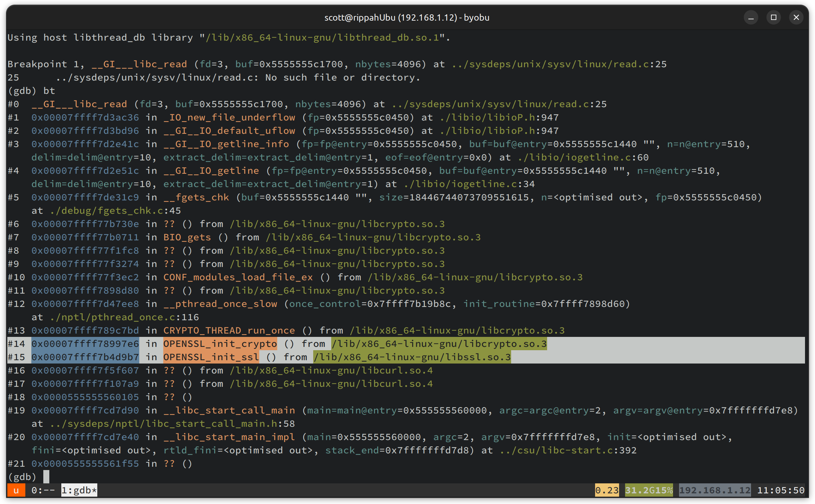
Task: Click CONF_modules_load_file_ex in frame 10
Action: click(238, 277)
